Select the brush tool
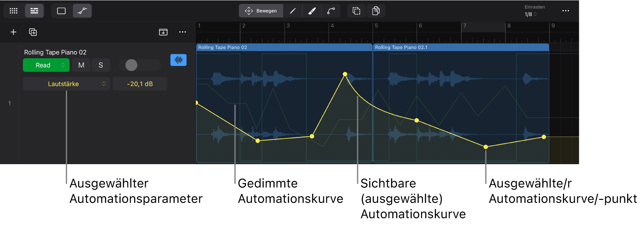 (312, 11)
